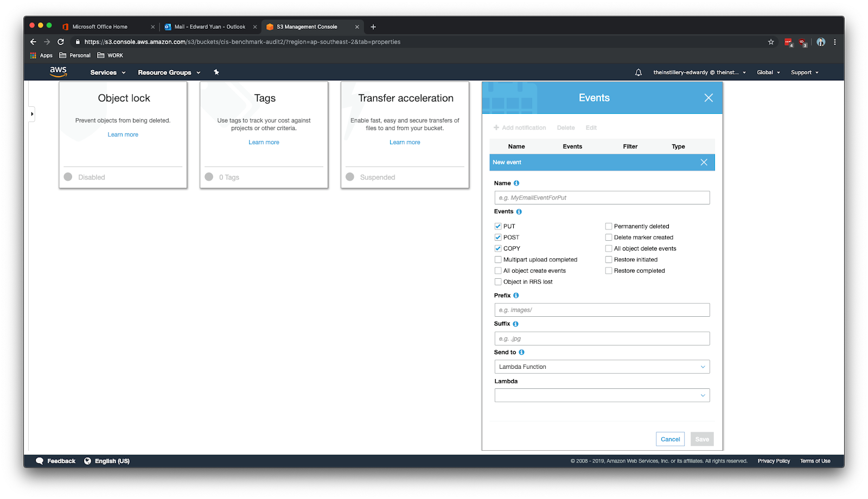Uncheck the POST event checkbox
This screenshot has height=499, width=868.
498,237
